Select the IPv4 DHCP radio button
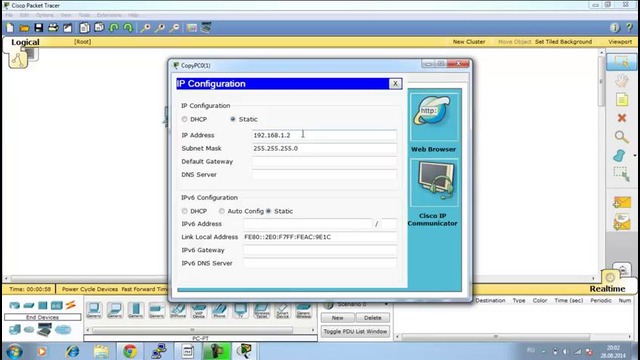Image resolution: width=640 pixels, height=360 pixels. (184, 119)
